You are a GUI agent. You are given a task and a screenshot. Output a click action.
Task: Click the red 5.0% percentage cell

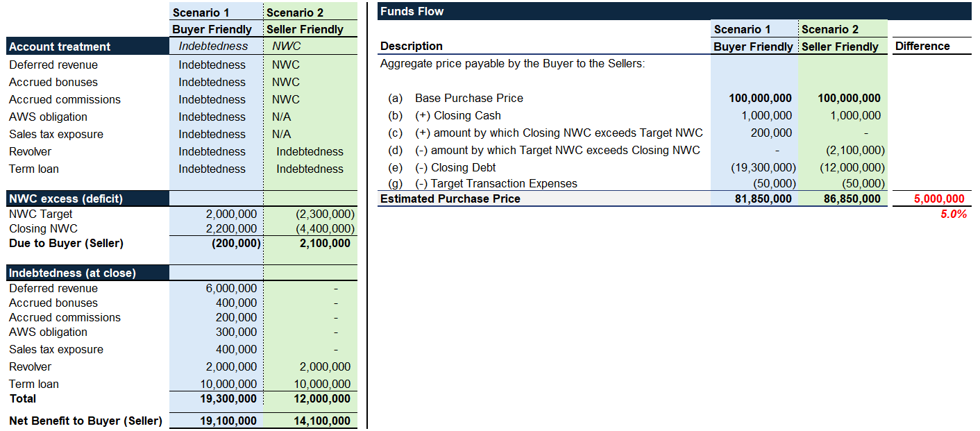click(953, 214)
